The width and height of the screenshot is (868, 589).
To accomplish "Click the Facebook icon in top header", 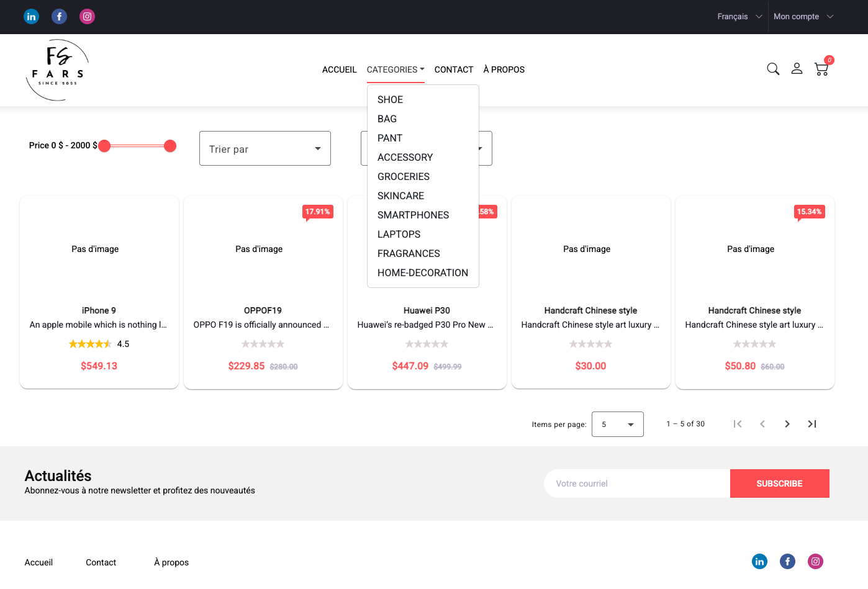I will (x=59, y=17).
